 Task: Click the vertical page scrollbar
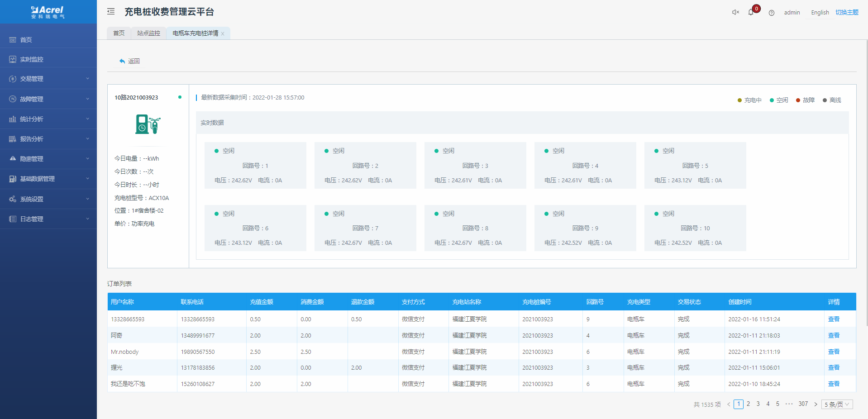[867, 183]
